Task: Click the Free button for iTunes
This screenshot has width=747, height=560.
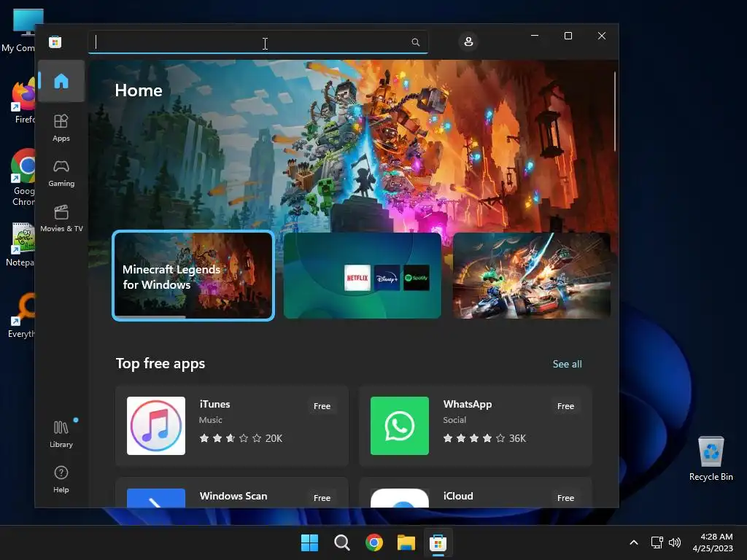Action: [x=322, y=406]
